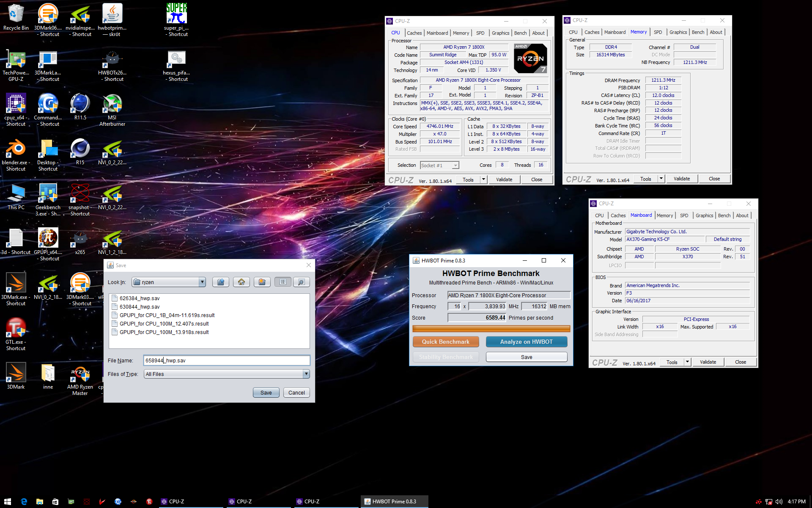Expand Tools dropdown arrow in Memory window
812x508 pixels.
point(661,179)
